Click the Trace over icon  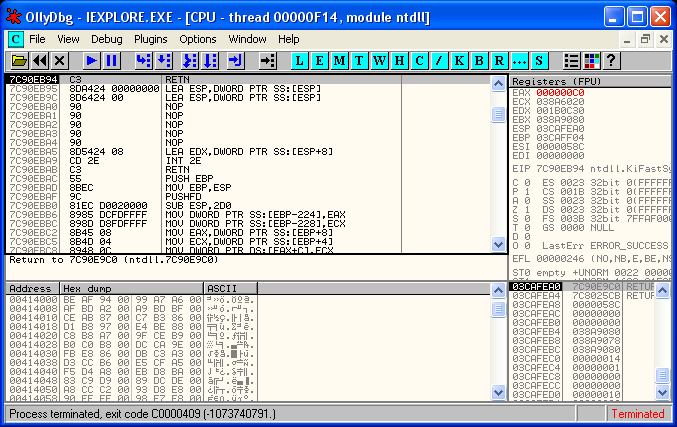[x=210, y=61]
